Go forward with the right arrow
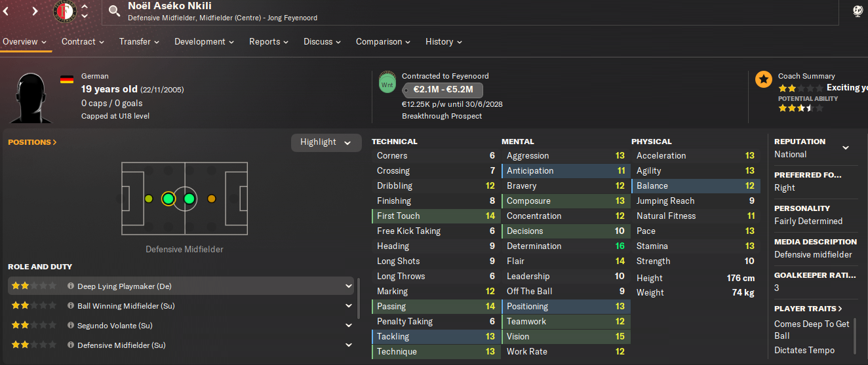The width and height of the screenshot is (868, 365). tap(35, 10)
